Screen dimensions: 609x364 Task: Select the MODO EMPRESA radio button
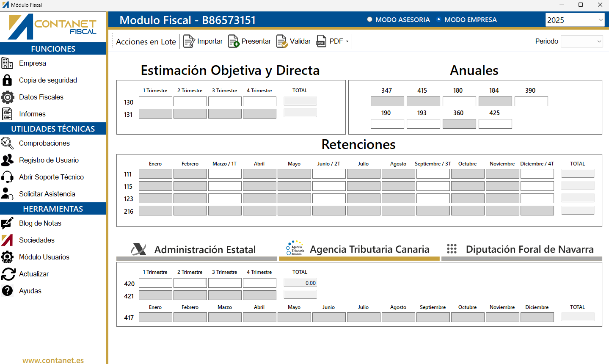click(x=438, y=19)
